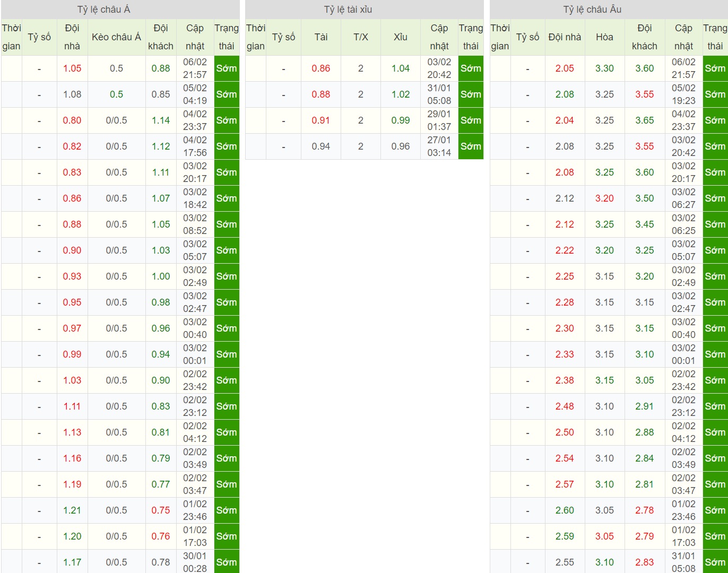Select the "Kèo châu Á" column header

tap(116, 37)
